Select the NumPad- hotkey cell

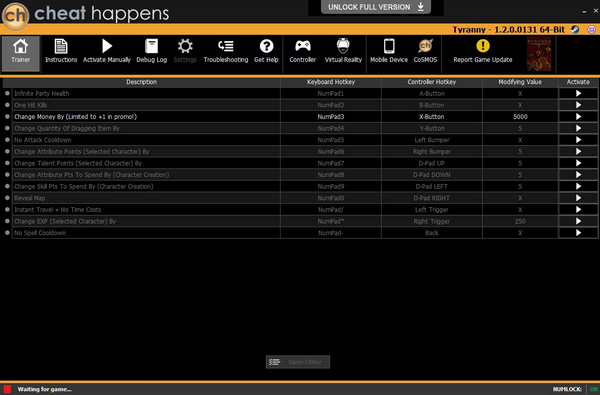(331, 233)
